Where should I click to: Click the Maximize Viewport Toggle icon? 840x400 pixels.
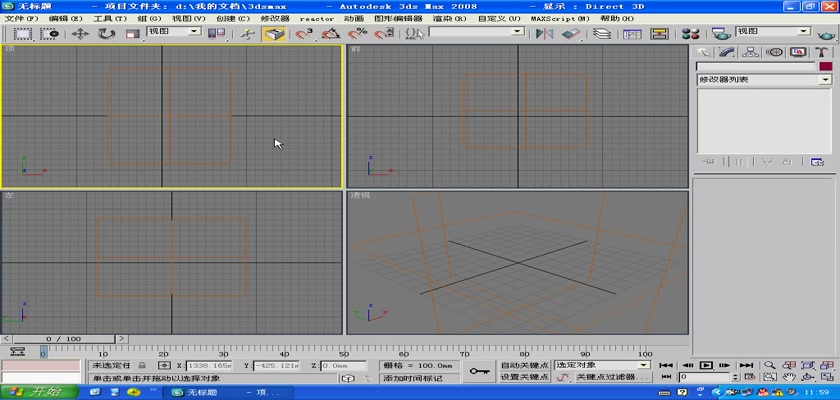827,377
